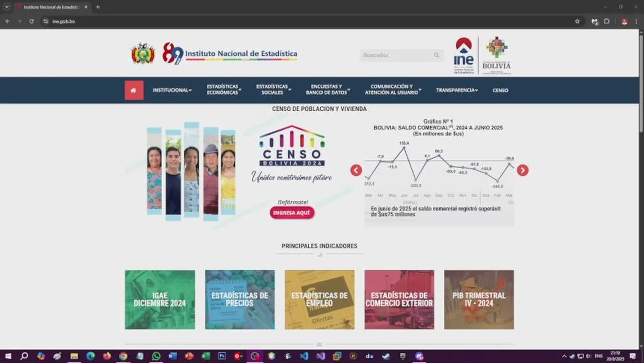The height and width of the screenshot is (363, 644).
Task: Open the Estadísticas de Empleo card
Action: coord(319,299)
